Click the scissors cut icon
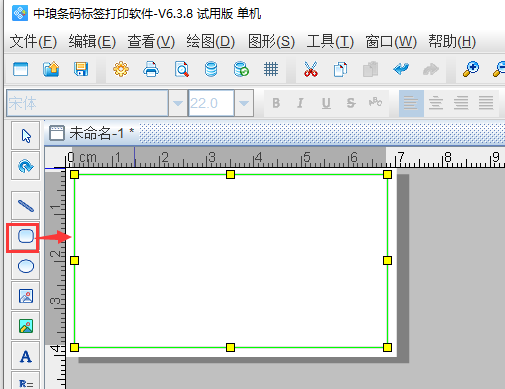 (311, 69)
